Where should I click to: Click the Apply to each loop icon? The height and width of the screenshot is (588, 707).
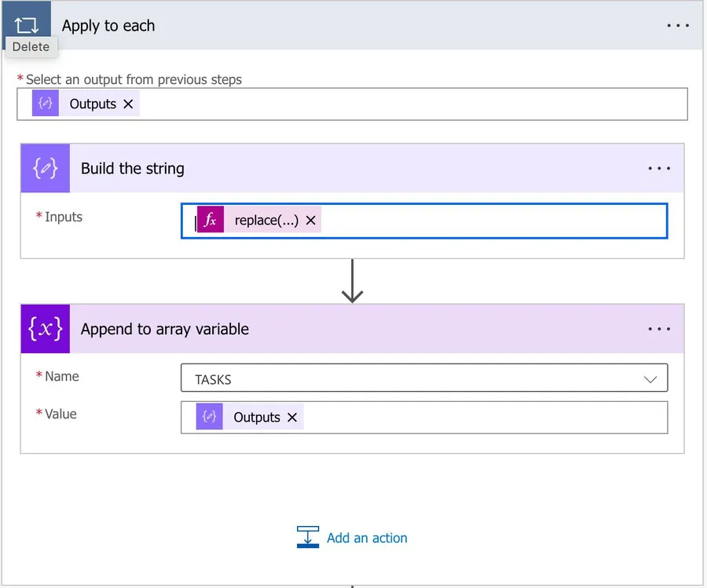tap(26, 24)
